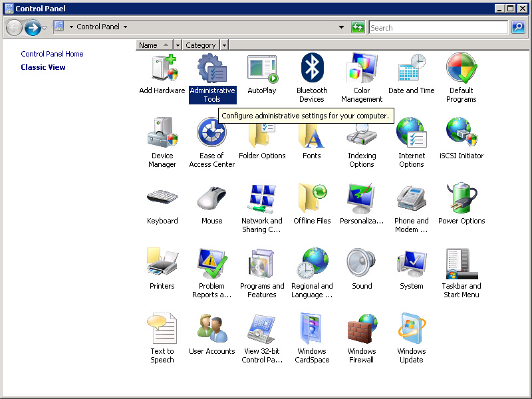Open the Name column dropdown arrow

[x=178, y=45]
